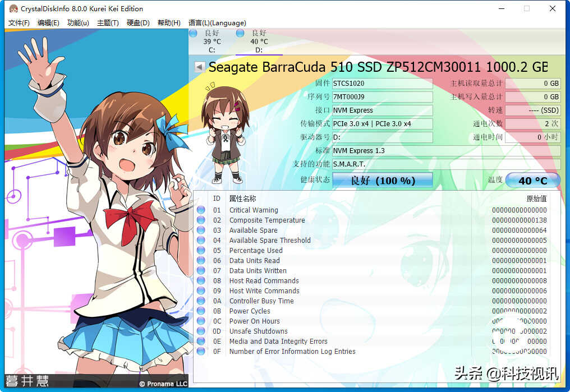Image resolution: width=570 pixels, height=392 pixels.
Task: Open the 主题(T) menu
Action: point(108,23)
